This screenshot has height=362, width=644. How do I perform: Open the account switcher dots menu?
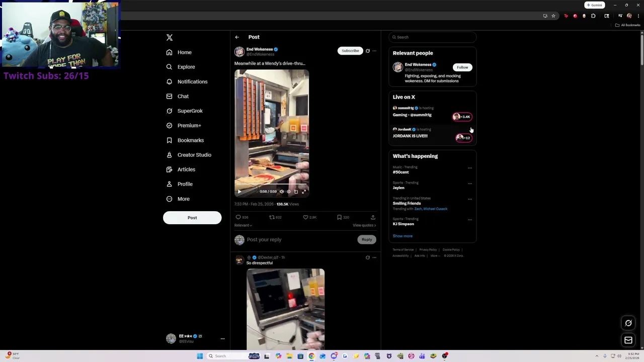pos(222,339)
